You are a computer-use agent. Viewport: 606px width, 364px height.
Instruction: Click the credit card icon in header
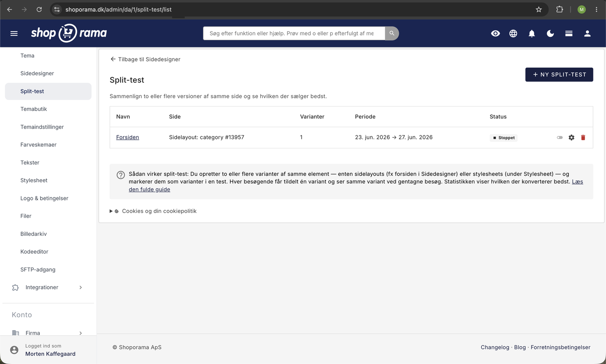[569, 33]
